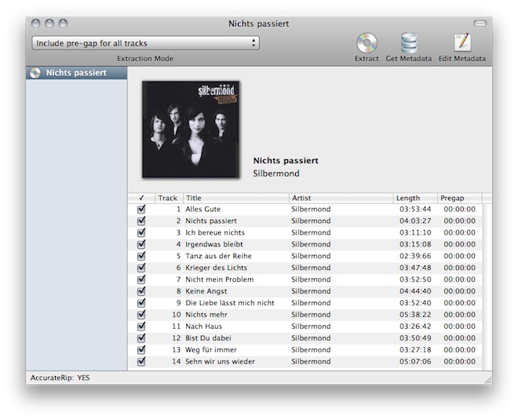
Task: Click the Artist cell of track 8
Action: (x=311, y=291)
